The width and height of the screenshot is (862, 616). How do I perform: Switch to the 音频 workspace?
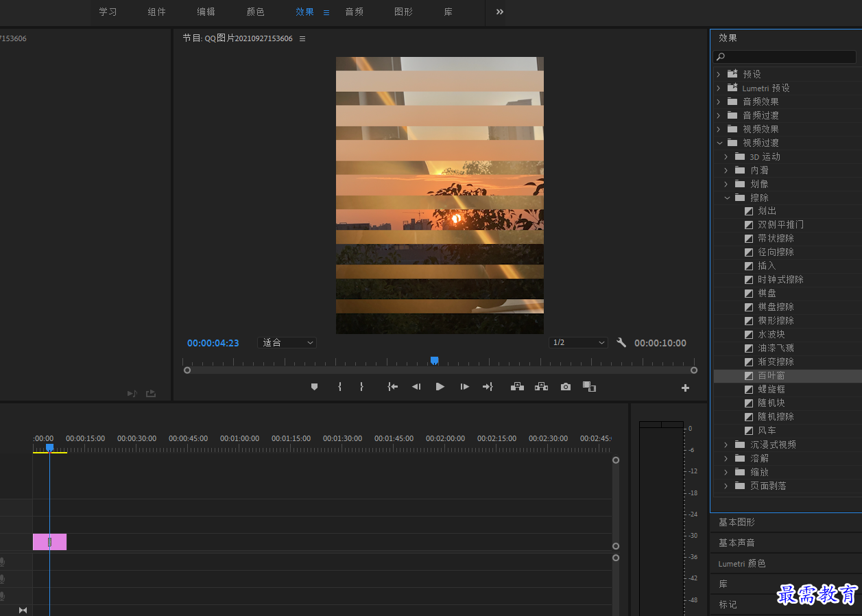(x=355, y=12)
